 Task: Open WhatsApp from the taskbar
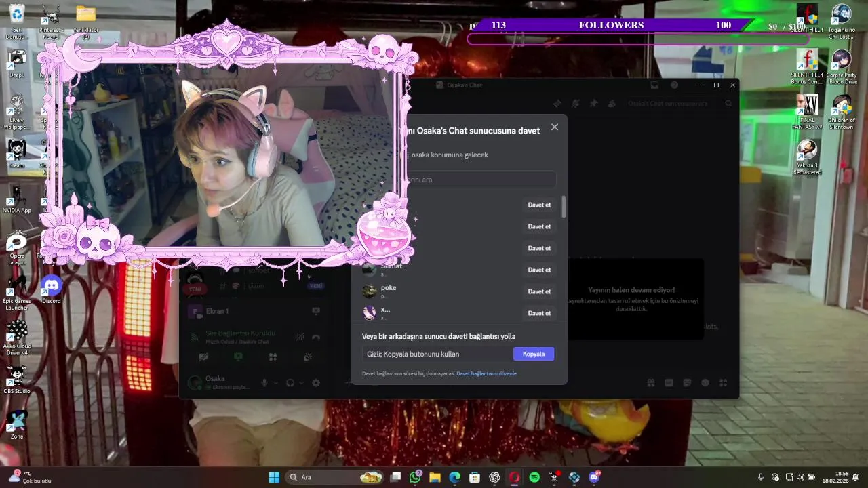(415, 477)
